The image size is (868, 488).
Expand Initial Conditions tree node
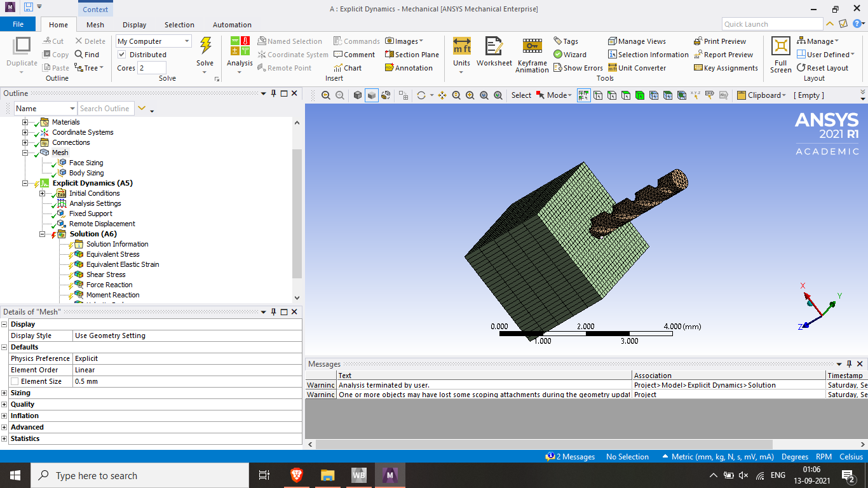pyautogui.click(x=43, y=193)
